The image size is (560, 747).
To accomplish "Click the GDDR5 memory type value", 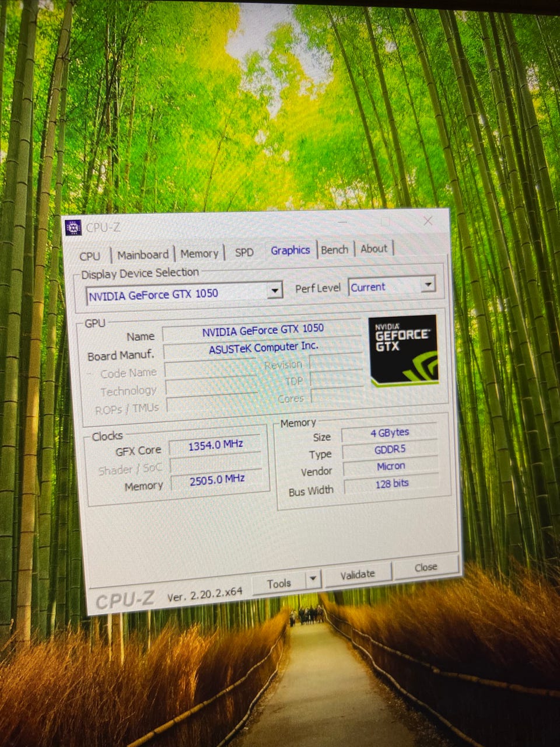I will point(390,450).
